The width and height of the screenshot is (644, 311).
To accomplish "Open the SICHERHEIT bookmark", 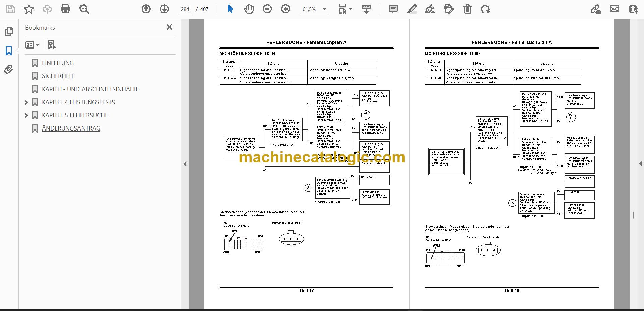I will 58,76.
